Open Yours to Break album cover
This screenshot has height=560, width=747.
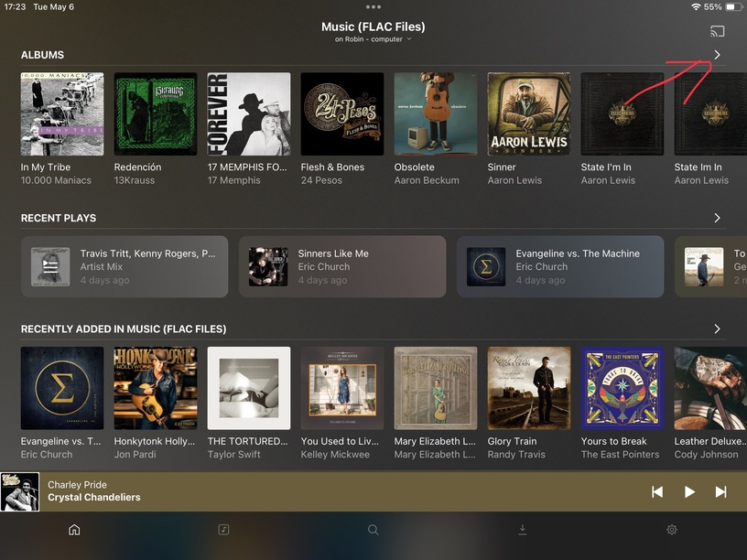tap(622, 388)
